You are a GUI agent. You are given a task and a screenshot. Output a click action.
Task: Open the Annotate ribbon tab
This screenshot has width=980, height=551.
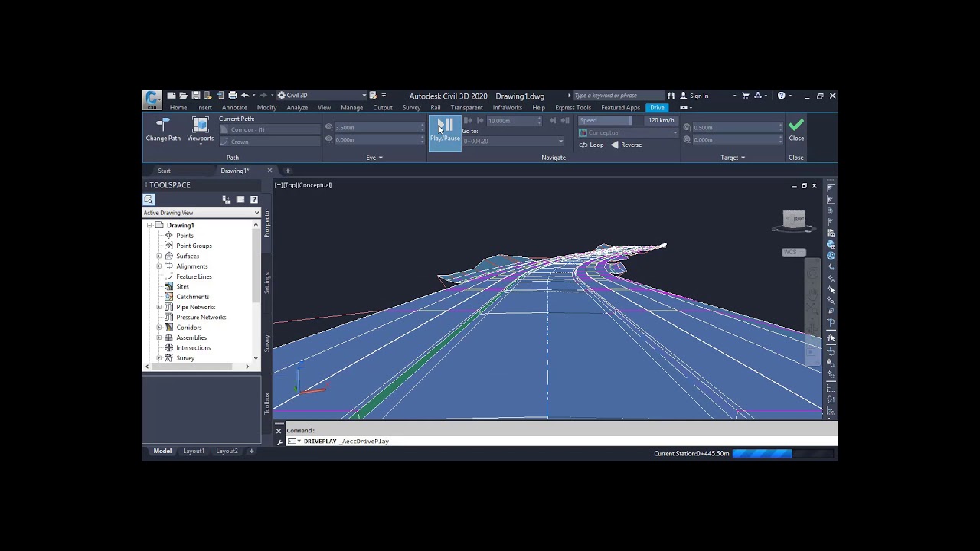click(x=234, y=108)
